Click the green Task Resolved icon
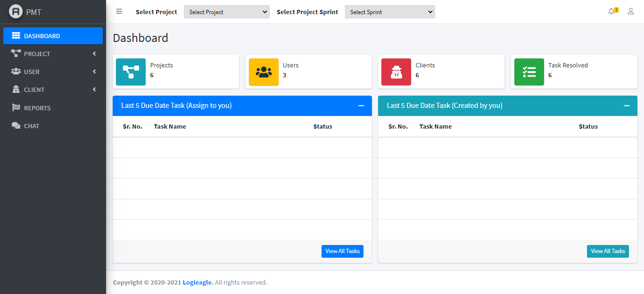Screen dimensions: 644x294 tap(529, 72)
